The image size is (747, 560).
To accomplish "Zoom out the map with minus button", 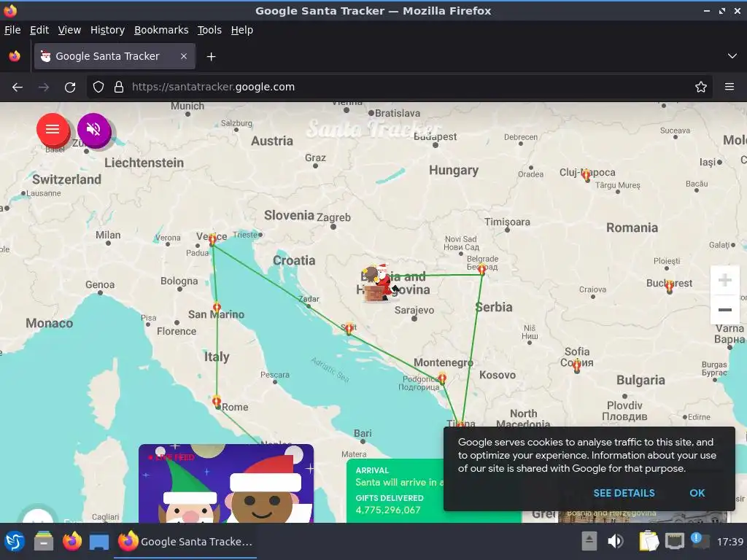I will [724, 309].
